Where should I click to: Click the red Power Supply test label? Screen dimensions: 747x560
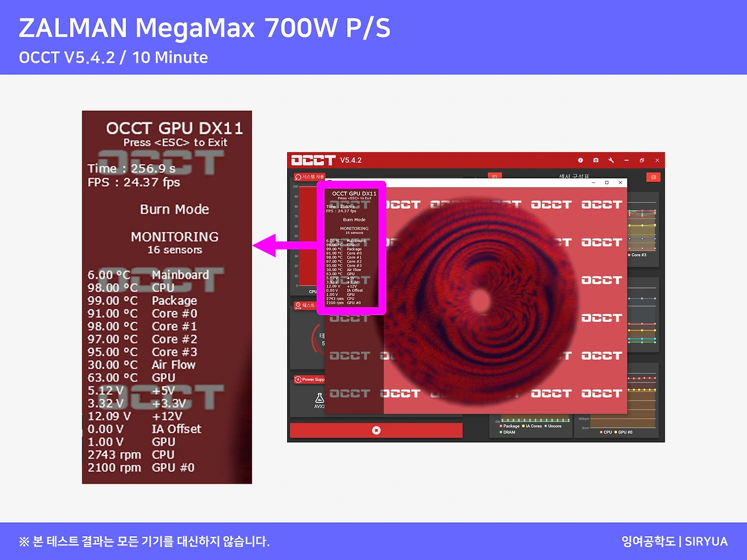[309, 379]
